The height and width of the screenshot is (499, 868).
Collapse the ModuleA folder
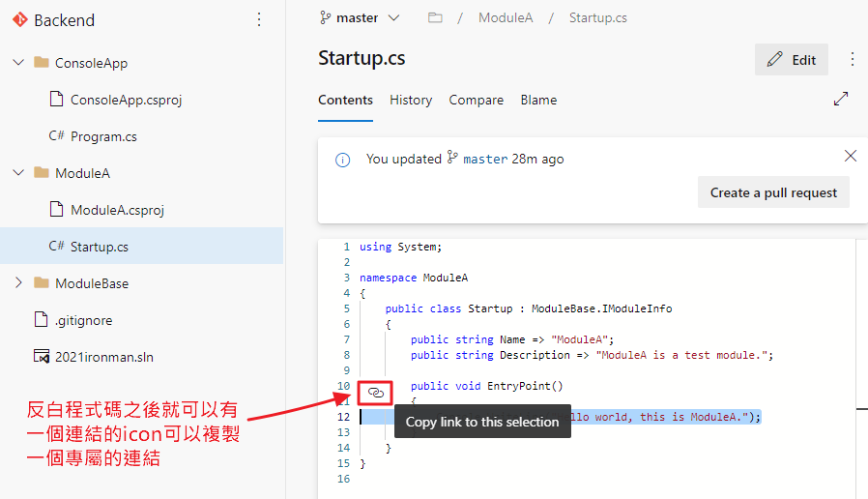[x=18, y=173]
